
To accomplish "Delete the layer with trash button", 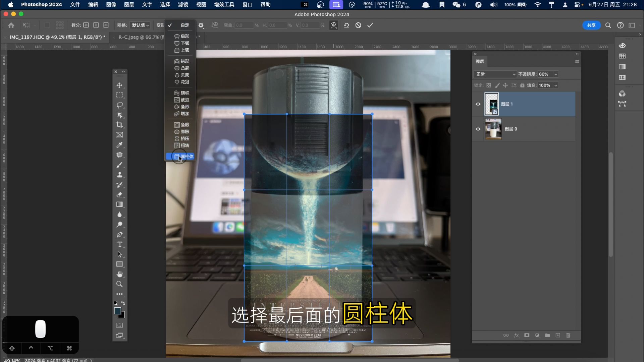I will coord(568,335).
